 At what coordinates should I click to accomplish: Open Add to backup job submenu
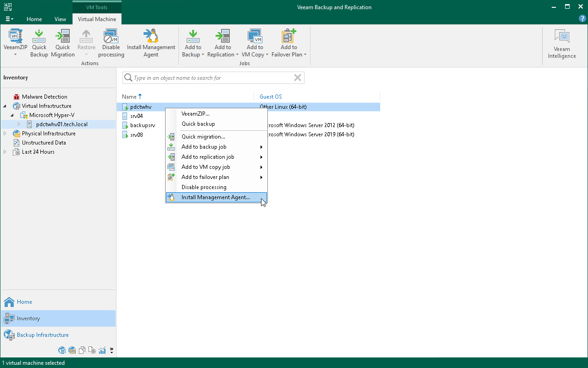[204, 147]
